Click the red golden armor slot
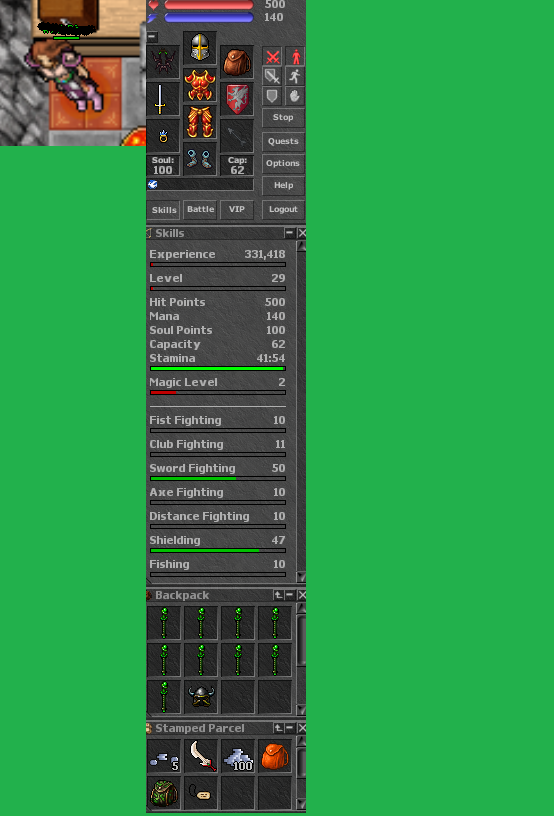The height and width of the screenshot is (816, 554). click(x=200, y=85)
